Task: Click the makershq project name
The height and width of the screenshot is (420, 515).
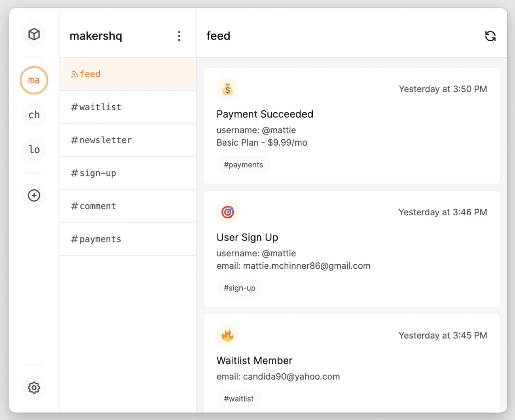Action: coord(96,36)
